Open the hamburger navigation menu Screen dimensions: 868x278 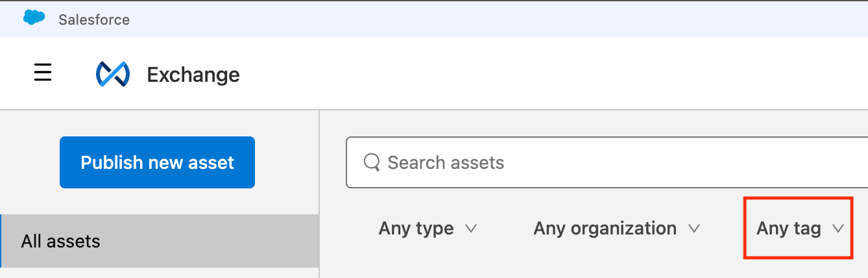43,73
